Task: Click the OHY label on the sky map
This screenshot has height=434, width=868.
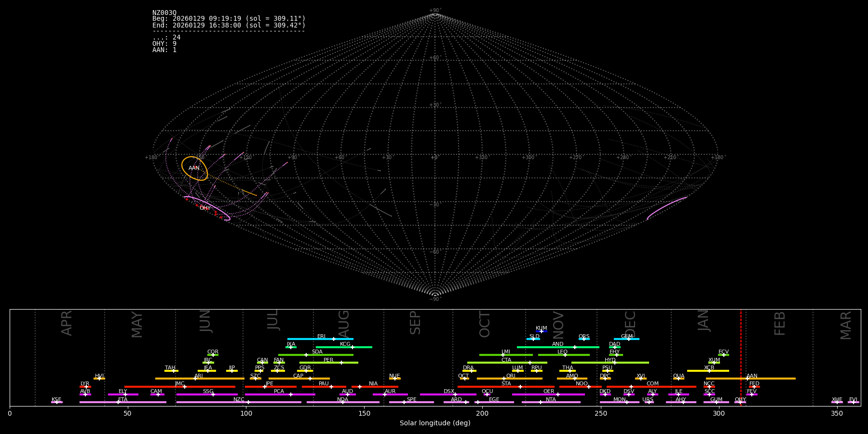Action: (x=205, y=208)
